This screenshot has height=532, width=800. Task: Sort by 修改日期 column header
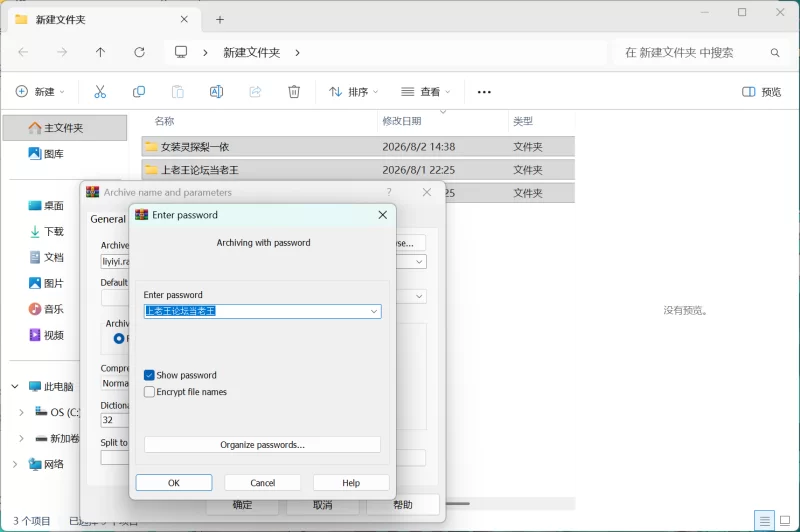point(402,121)
